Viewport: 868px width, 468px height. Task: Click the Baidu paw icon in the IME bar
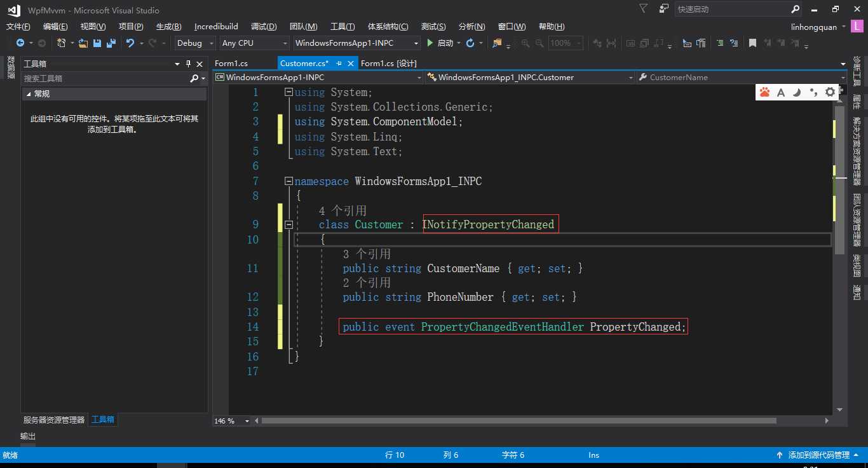[x=764, y=92]
